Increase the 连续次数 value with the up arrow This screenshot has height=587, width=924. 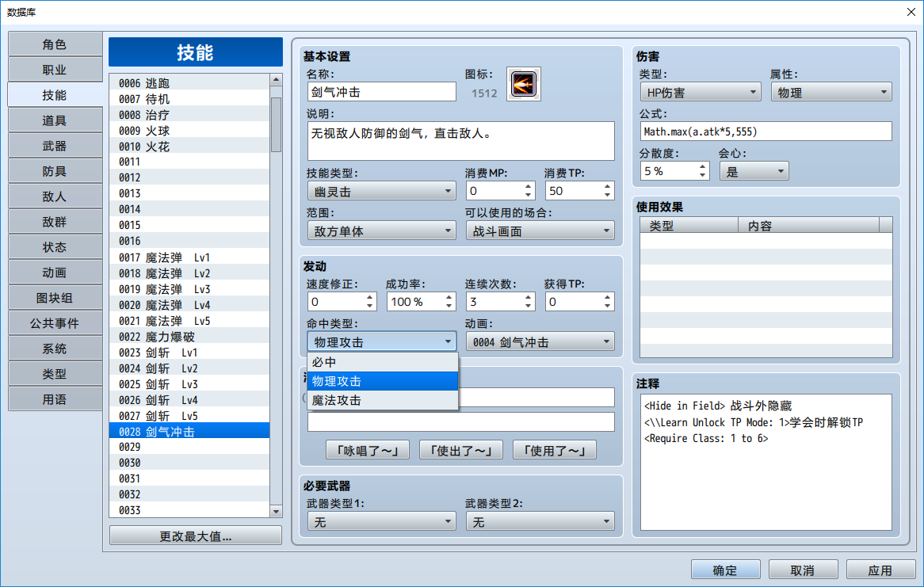point(528,297)
